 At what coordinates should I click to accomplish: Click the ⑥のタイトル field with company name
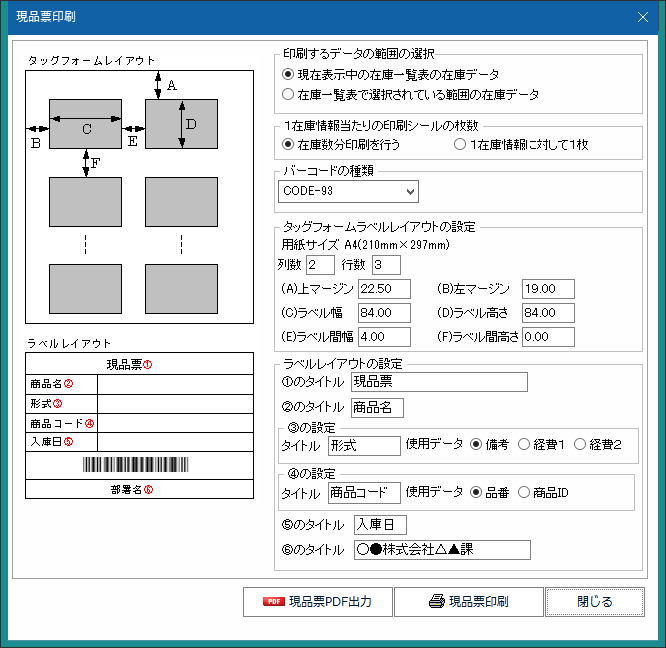click(442, 550)
